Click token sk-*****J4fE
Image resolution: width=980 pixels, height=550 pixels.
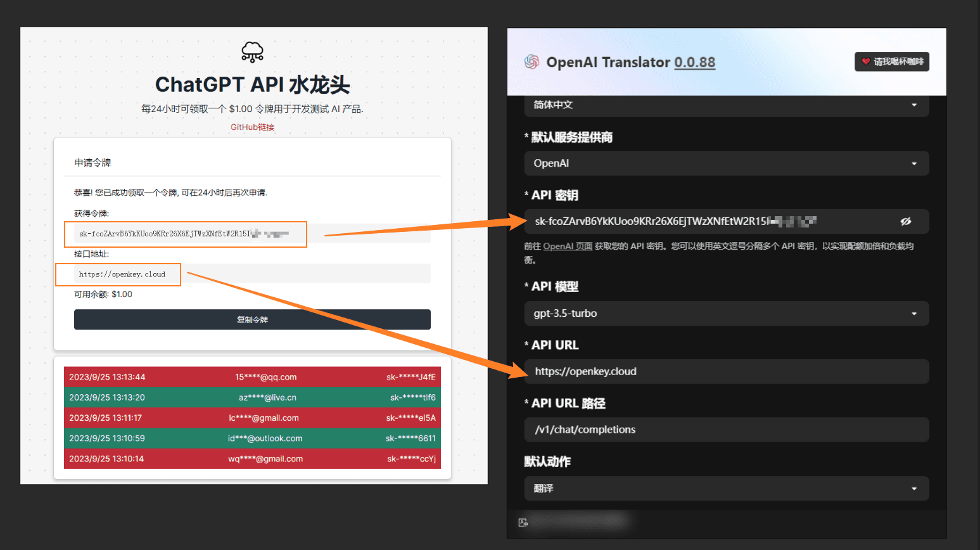tap(411, 377)
